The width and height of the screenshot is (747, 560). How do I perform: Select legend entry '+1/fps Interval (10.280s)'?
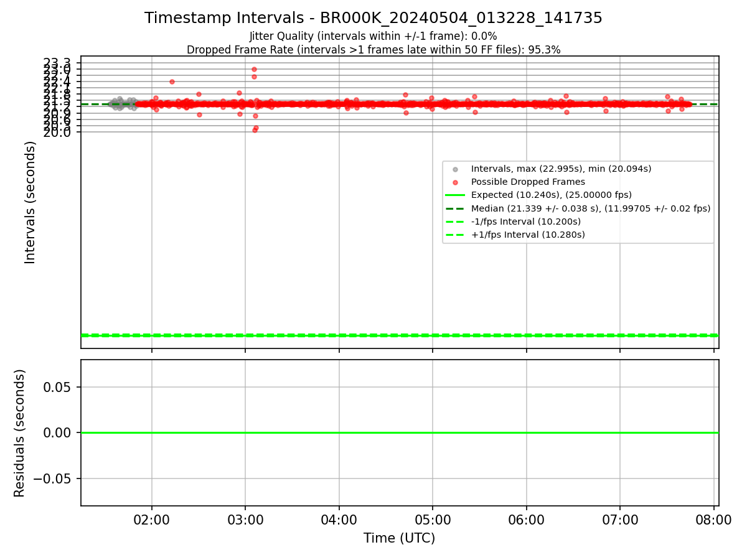[528, 235]
